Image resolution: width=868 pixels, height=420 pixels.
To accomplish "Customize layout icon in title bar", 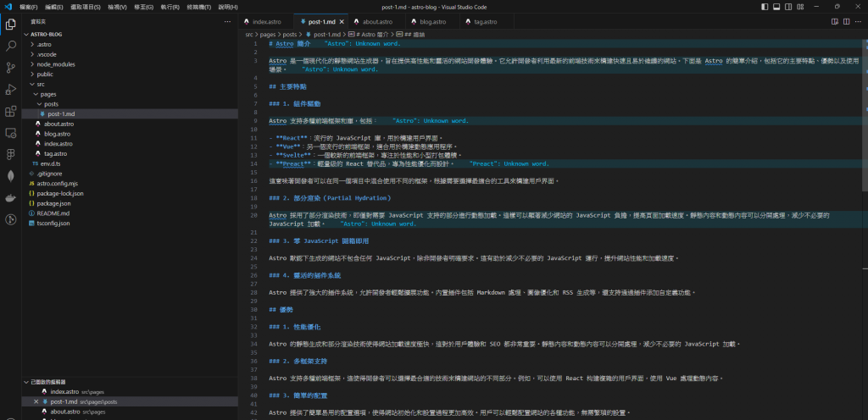I will (798, 7).
